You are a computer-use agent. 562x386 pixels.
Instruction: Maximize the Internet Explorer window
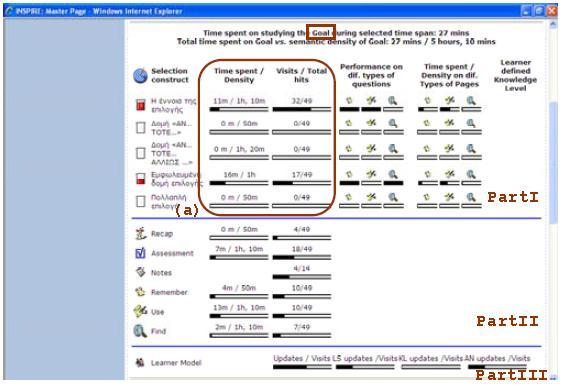539,11
